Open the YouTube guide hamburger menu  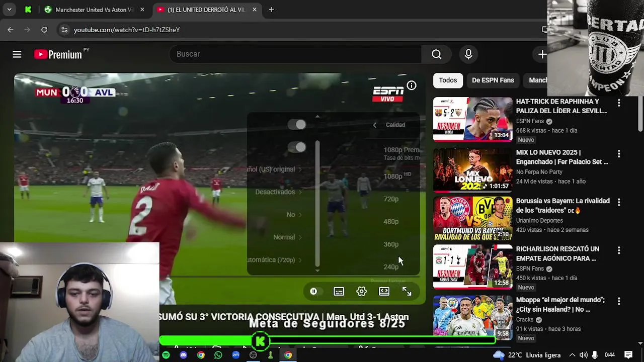(17, 54)
